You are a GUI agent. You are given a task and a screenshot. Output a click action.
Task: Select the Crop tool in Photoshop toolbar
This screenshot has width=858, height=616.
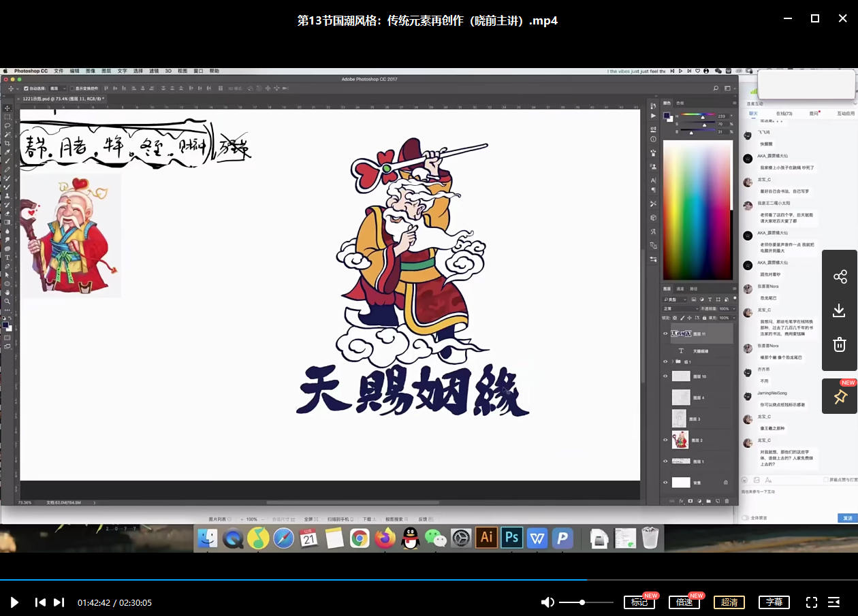click(x=7, y=143)
